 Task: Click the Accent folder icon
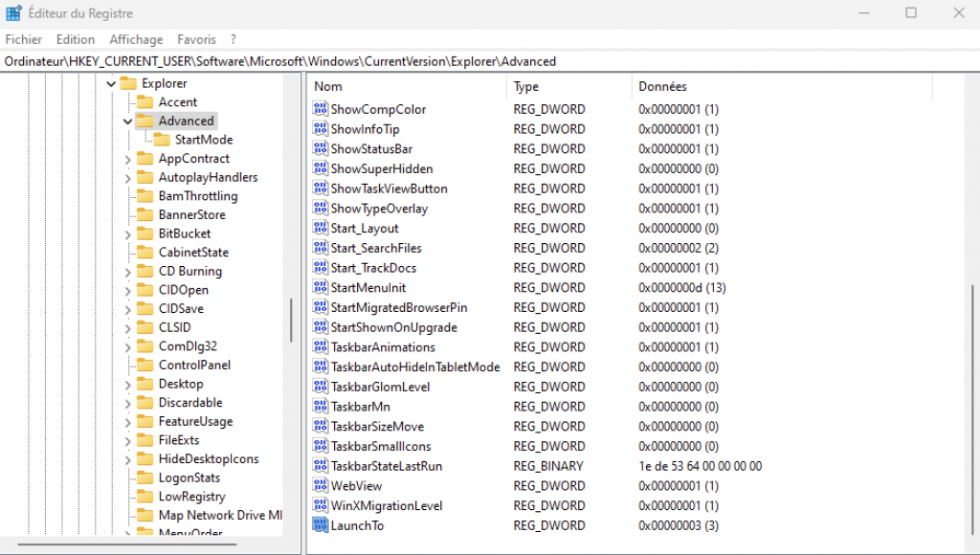click(145, 101)
